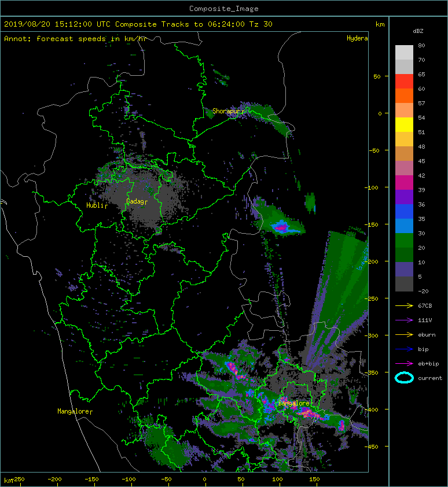
Task: Click the '2019/08/20 15:12:00 UTC' timestamp
Action: tap(57, 24)
